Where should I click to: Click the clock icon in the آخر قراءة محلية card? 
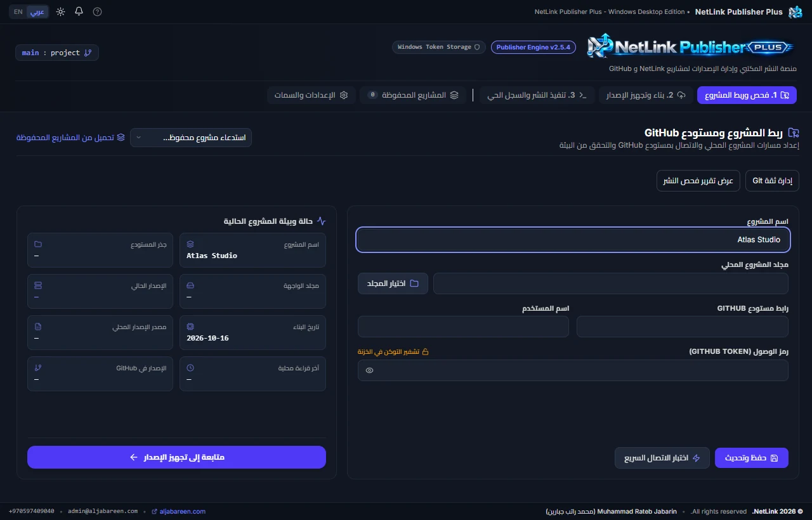(190, 368)
